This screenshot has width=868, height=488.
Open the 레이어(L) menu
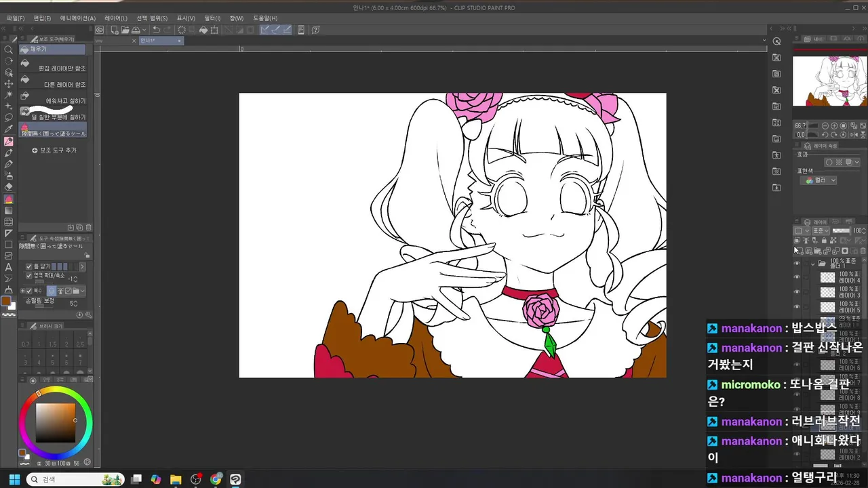115,18
